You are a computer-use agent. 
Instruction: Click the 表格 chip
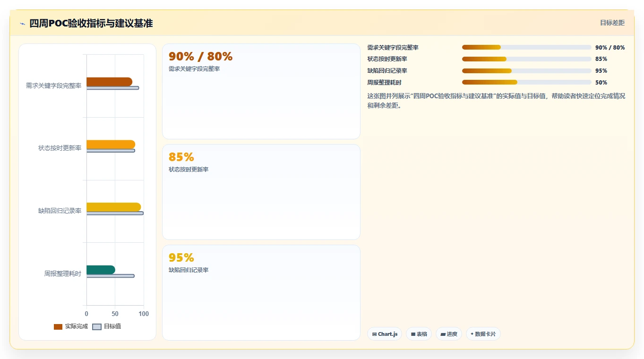(x=419, y=334)
